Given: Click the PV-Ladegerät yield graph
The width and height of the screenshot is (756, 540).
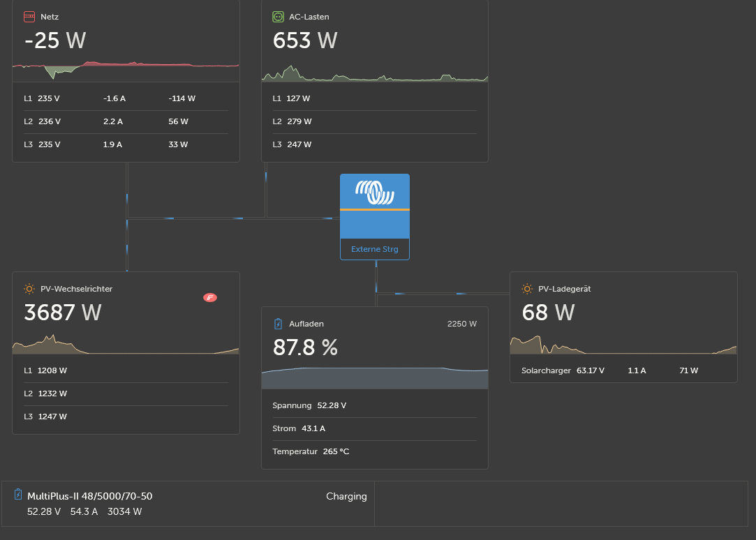Looking at the screenshot, I should click(x=623, y=345).
